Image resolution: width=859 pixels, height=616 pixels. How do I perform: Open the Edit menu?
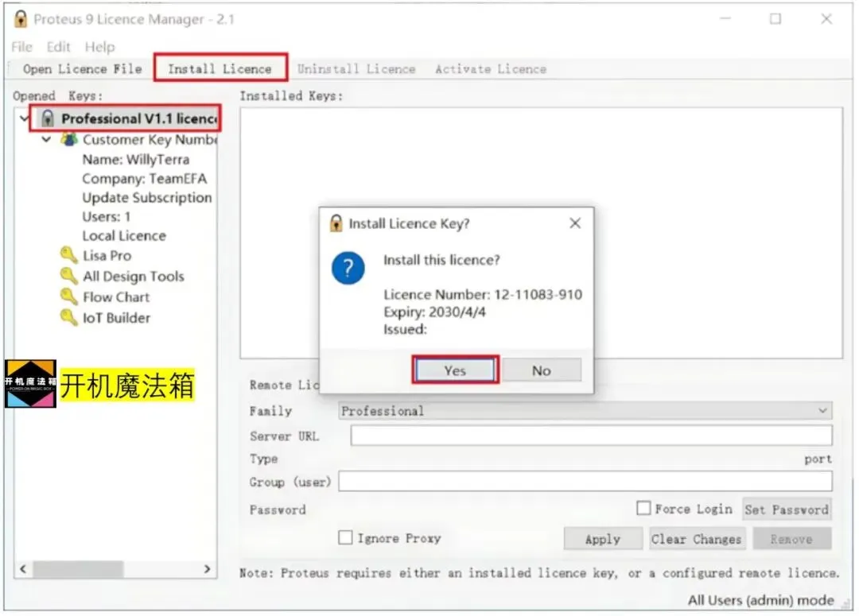pyautogui.click(x=58, y=47)
